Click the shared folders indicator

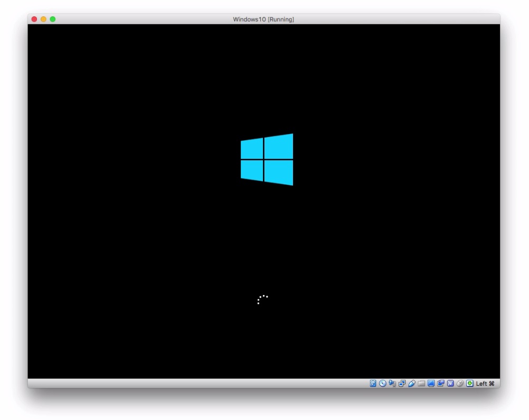click(421, 383)
